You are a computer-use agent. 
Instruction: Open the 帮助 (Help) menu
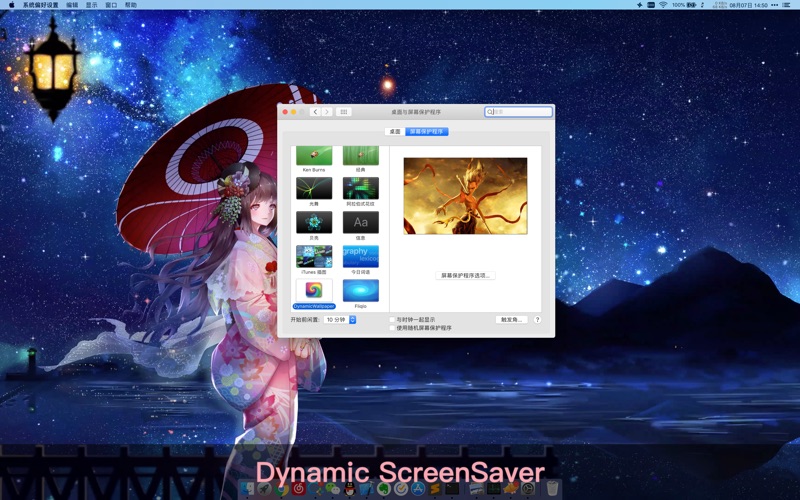click(x=131, y=5)
